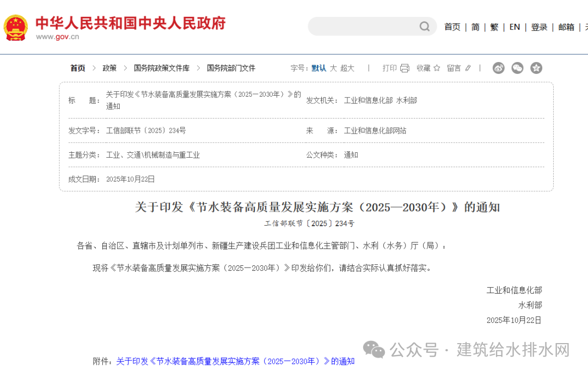The image size is (588, 373).
Task: Set font size to 超大
Action: tap(347, 68)
